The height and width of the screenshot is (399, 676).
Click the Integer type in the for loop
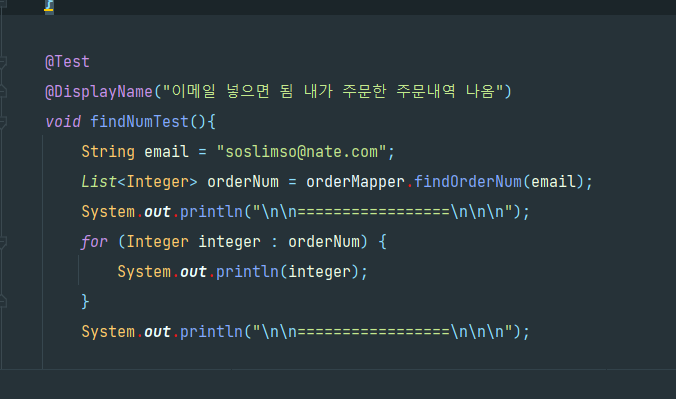pos(157,242)
